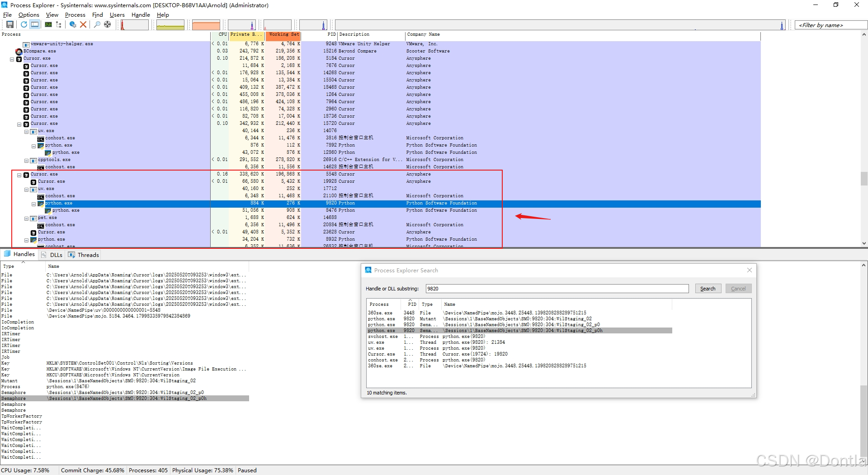The width and height of the screenshot is (868, 475).
Task: Click the orange physical memory mini graph
Action: (206, 25)
